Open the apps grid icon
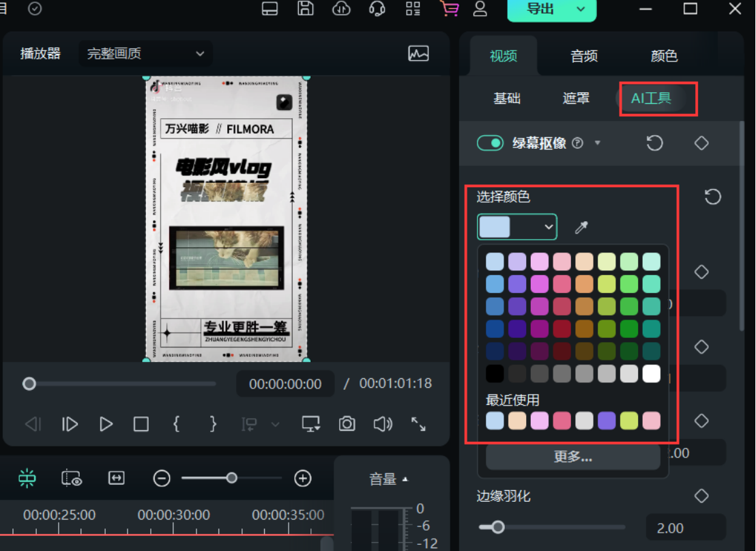This screenshot has width=756, height=551. click(x=413, y=8)
